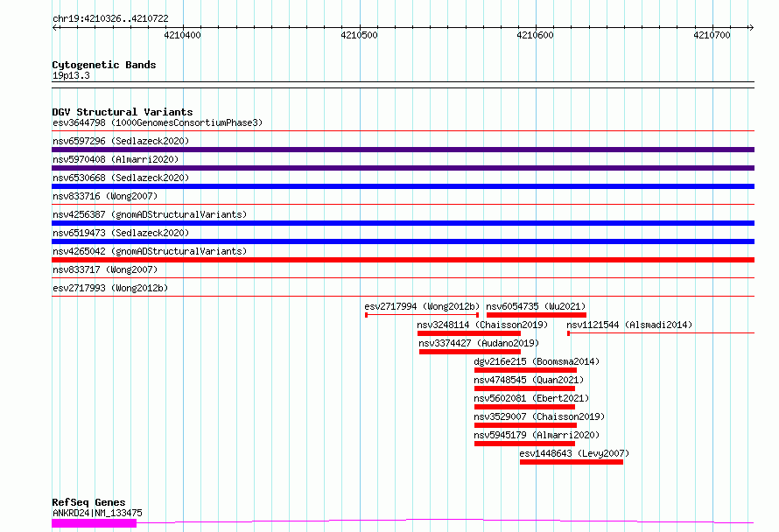Click the DGV Structural Variants track title
The width and height of the screenshot is (779, 532).
123,112
